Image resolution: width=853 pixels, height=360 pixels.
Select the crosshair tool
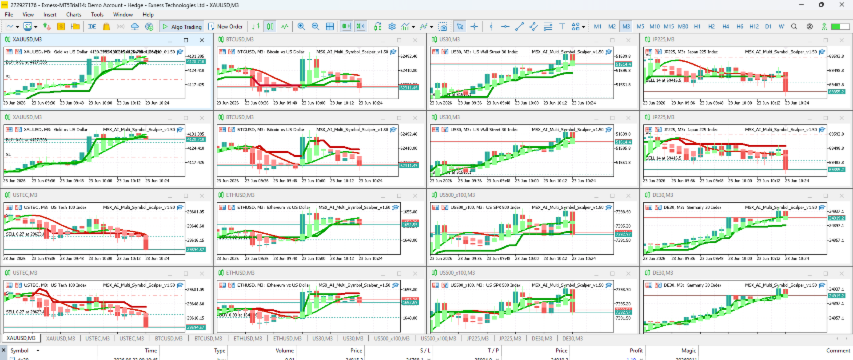475,26
